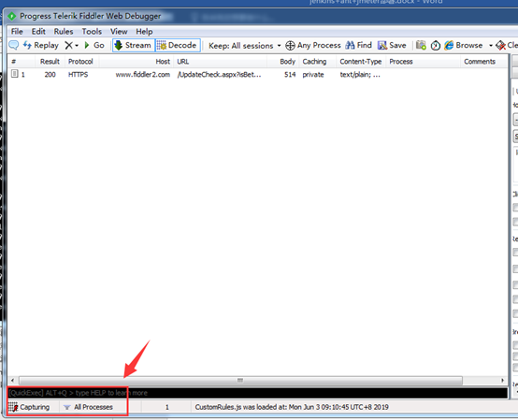This screenshot has width=518, height=420.
Task: Toggle Stream mode
Action: [x=133, y=45]
